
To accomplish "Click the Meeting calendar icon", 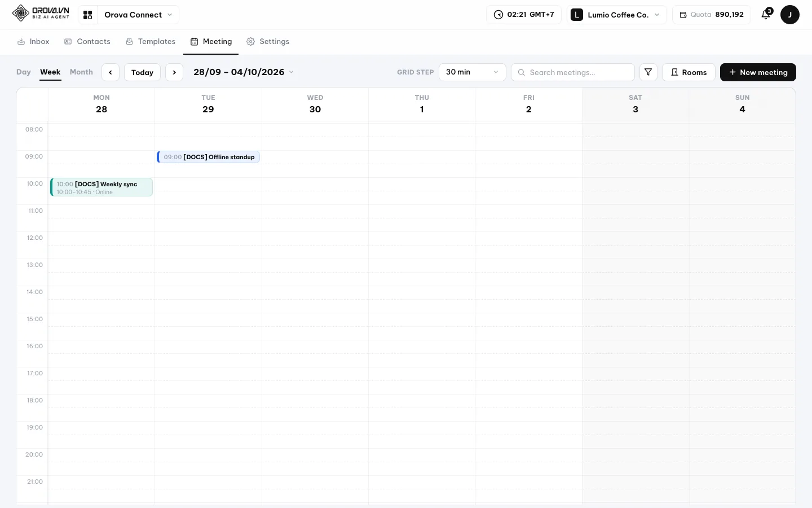I will tap(194, 42).
